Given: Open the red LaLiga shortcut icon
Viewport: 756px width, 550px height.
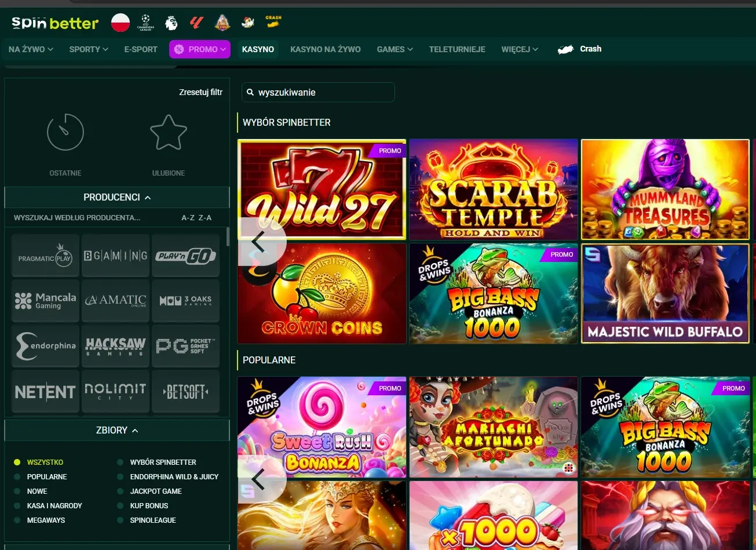Looking at the screenshot, I should click(x=197, y=23).
